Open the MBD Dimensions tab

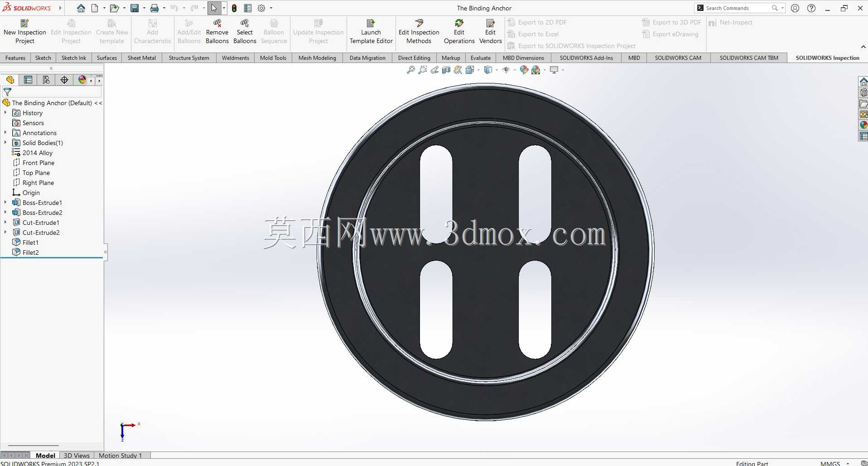coord(523,58)
